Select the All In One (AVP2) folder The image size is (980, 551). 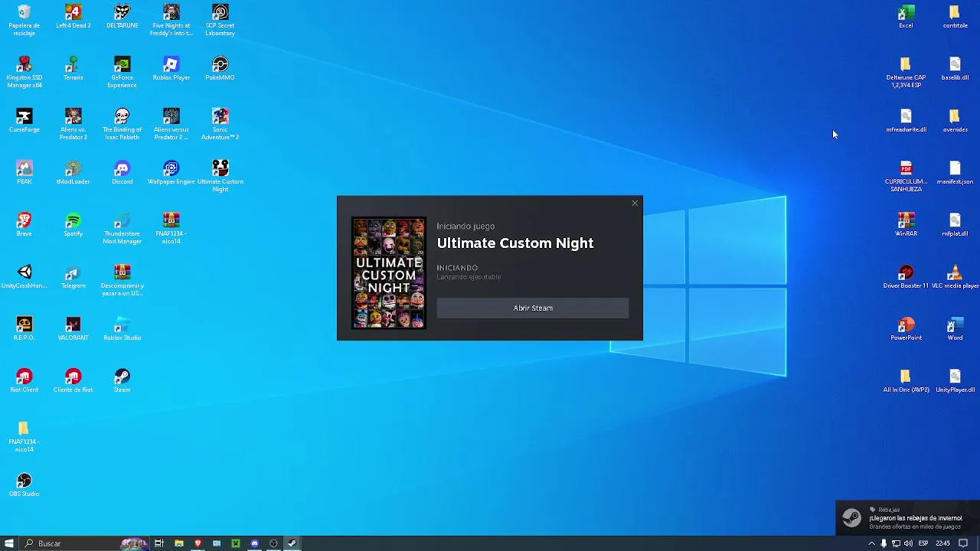pos(906,381)
